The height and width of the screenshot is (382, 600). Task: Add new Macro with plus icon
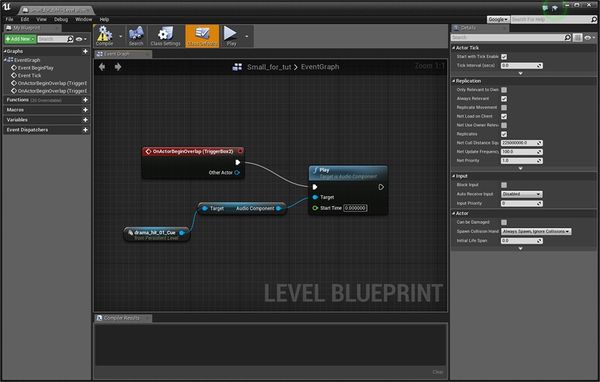pyautogui.click(x=85, y=110)
